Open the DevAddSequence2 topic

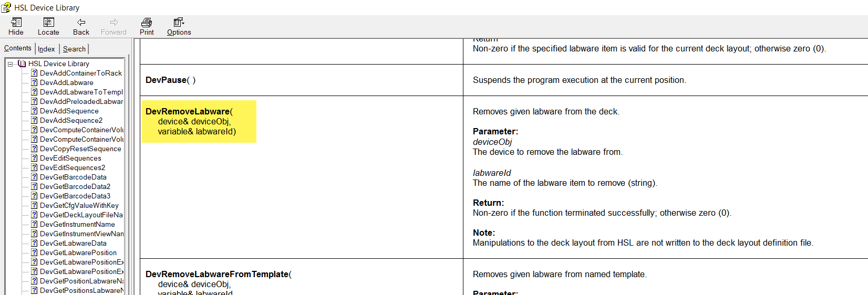click(x=71, y=120)
